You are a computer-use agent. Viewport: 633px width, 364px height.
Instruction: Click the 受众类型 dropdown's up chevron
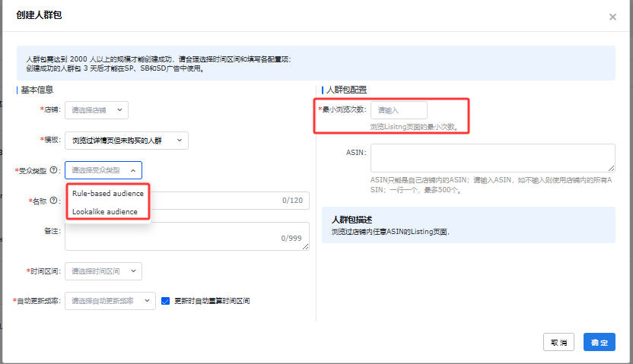tap(133, 170)
